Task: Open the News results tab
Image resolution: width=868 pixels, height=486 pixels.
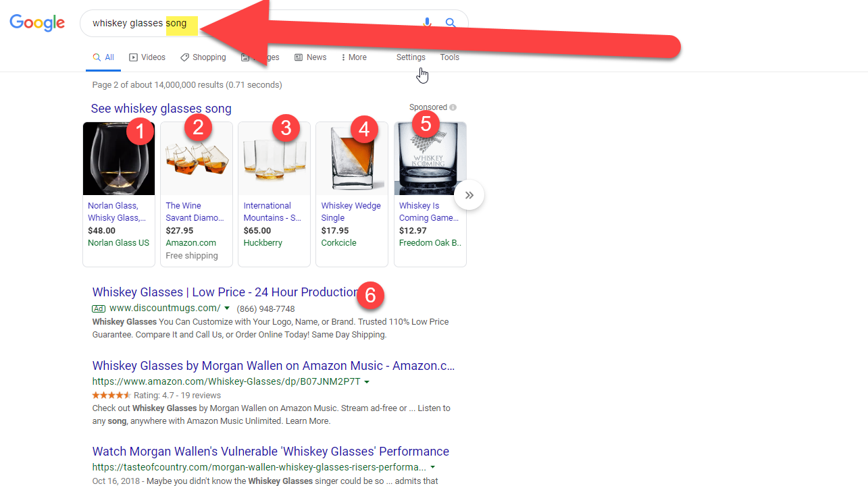Action: [x=311, y=57]
